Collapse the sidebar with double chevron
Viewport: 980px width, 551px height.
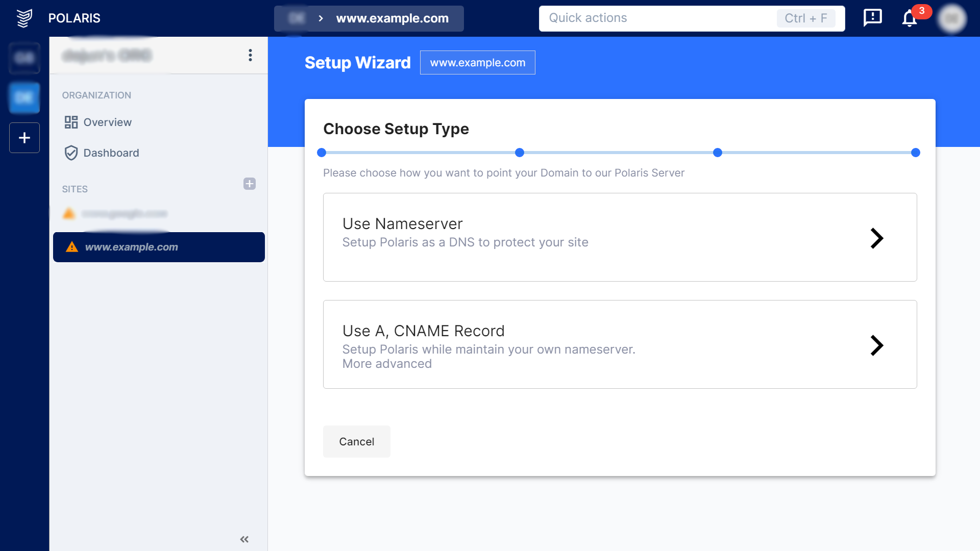pos(244,539)
